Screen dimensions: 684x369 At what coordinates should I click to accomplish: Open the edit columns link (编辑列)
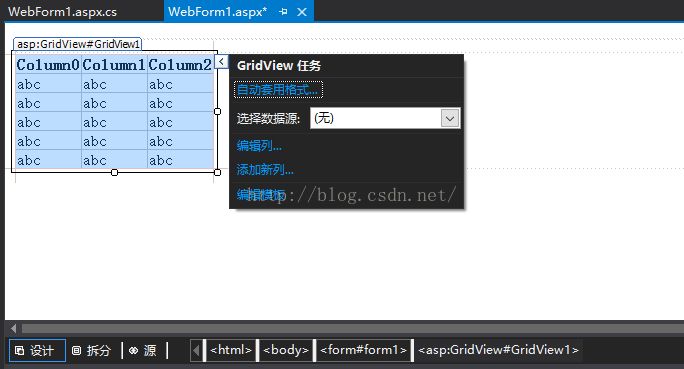click(x=259, y=146)
